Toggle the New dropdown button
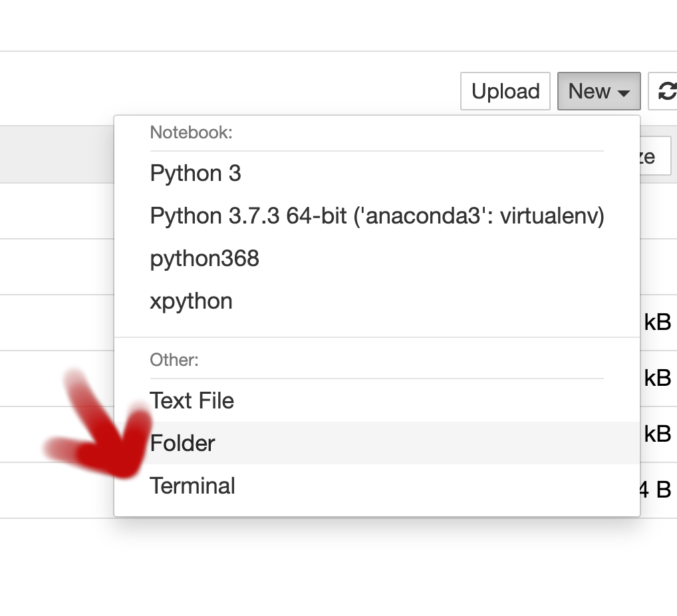The image size is (677, 616). [x=599, y=91]
